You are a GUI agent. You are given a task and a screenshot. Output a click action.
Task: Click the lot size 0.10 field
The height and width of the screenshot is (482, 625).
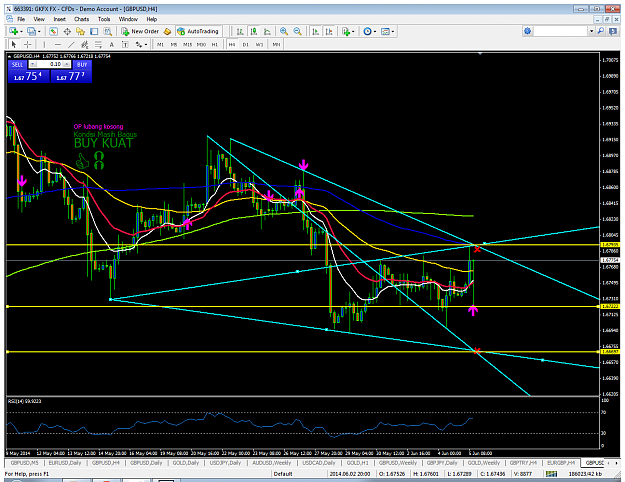[x=50, y=64]
